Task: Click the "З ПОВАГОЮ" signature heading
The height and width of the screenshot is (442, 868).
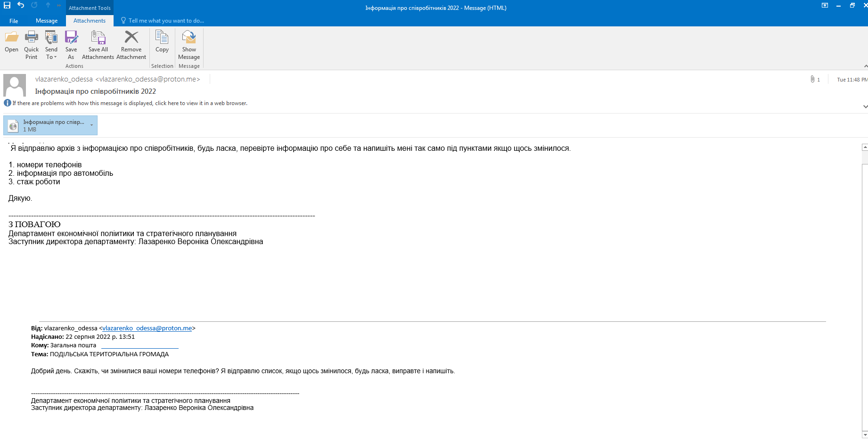Action: [34, 224]
